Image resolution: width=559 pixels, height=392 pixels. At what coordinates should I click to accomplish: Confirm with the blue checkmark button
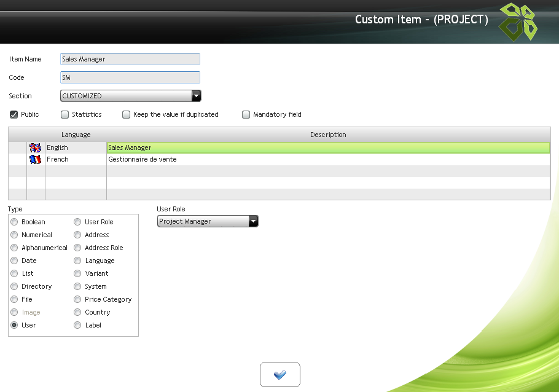[x=280, y=375]
